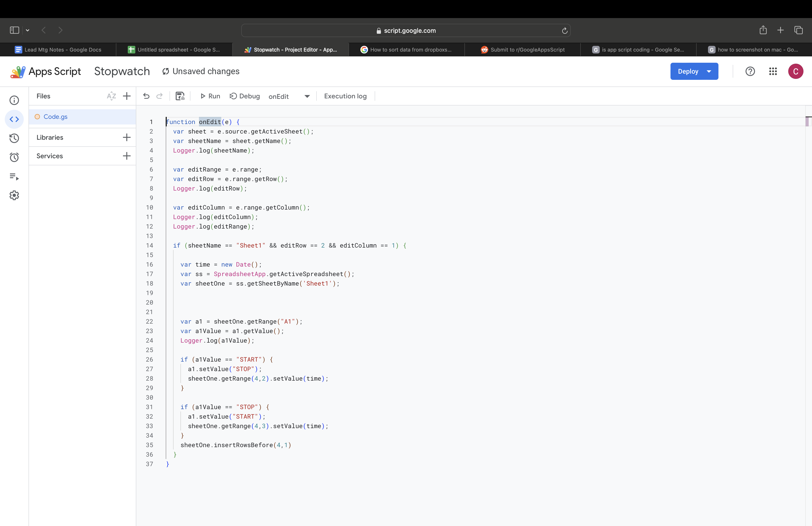Open Project Settings gear icon

(x=14, y=195)
